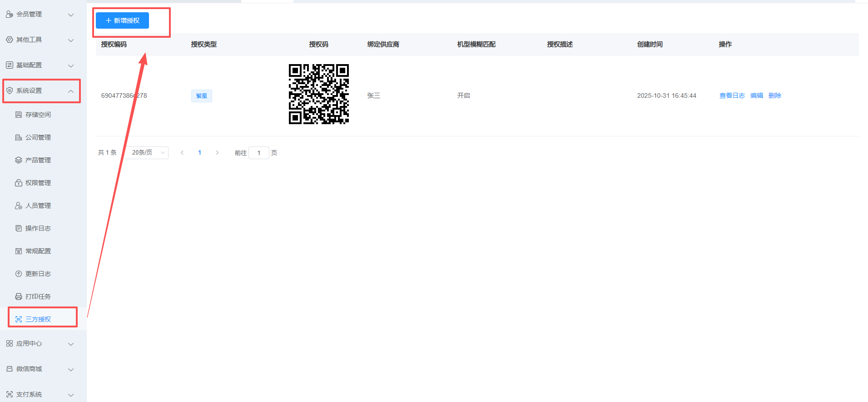Click the 三方授权 scan icon
Image resolution: width=868 pixels, height=402 pixels.
(19, 319)
